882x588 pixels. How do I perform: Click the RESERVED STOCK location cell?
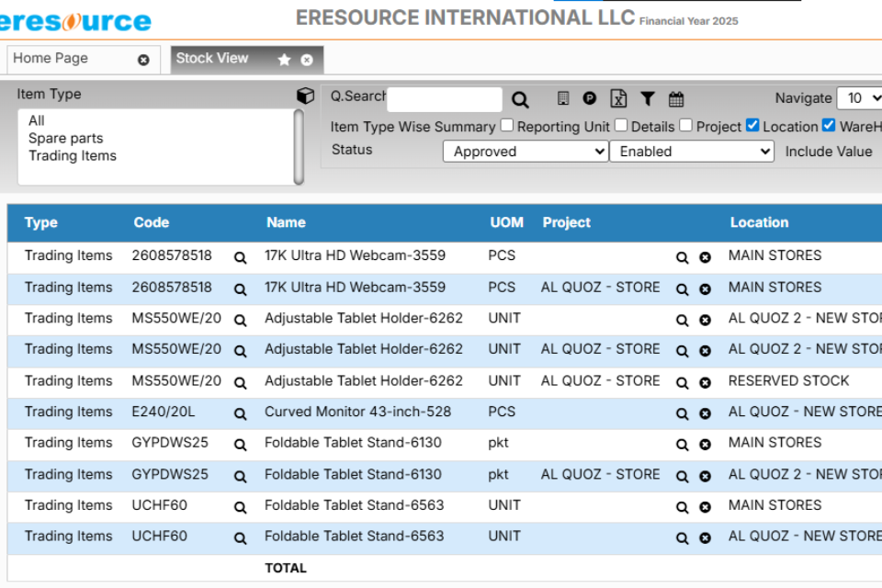click(788, 380)
